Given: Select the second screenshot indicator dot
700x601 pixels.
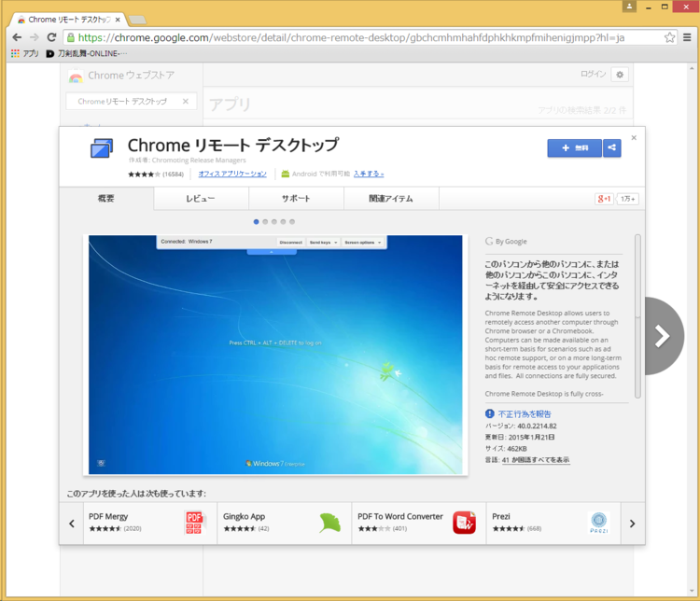Looking at the screenshot, I should point(265,221).
